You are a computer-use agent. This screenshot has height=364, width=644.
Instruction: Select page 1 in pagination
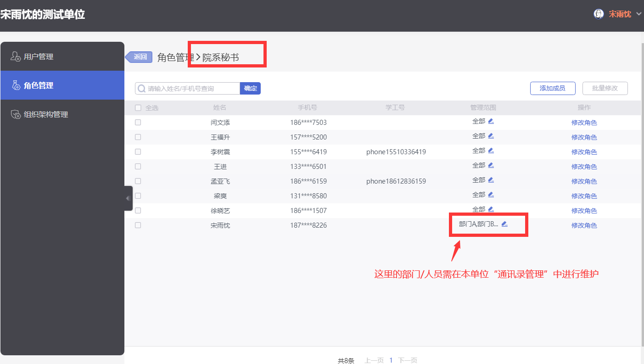pyautogui.click(x=391, y=360)
